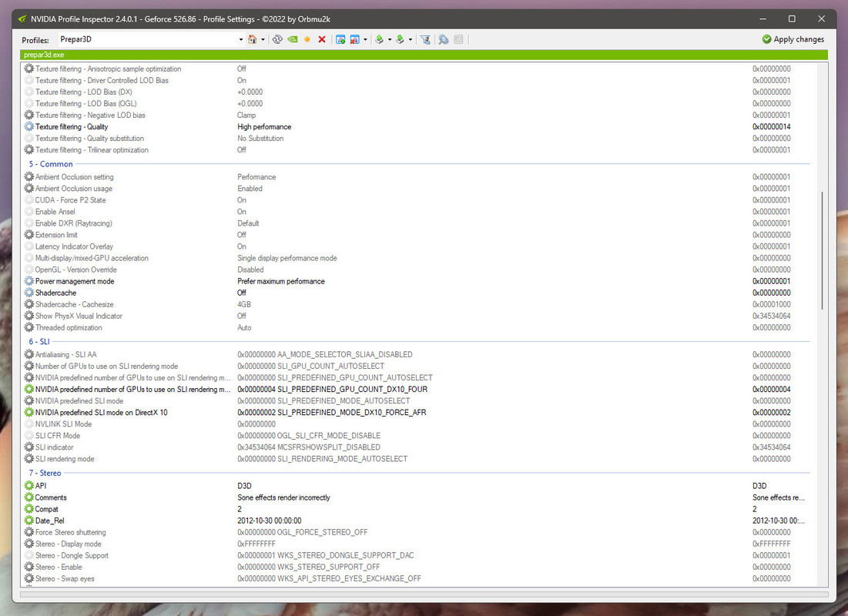Click the export profiles icon
This screenshot has width=848, height=616.
[380, 39]
